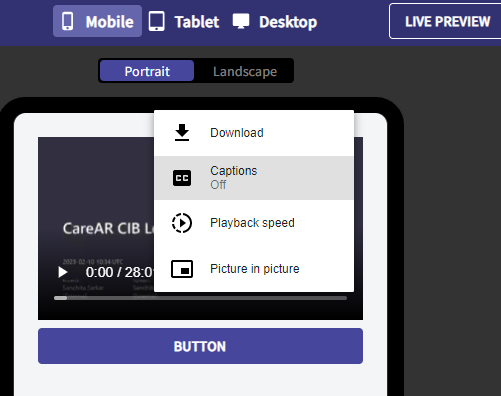Click the download arrow icon

pos(182,133)
